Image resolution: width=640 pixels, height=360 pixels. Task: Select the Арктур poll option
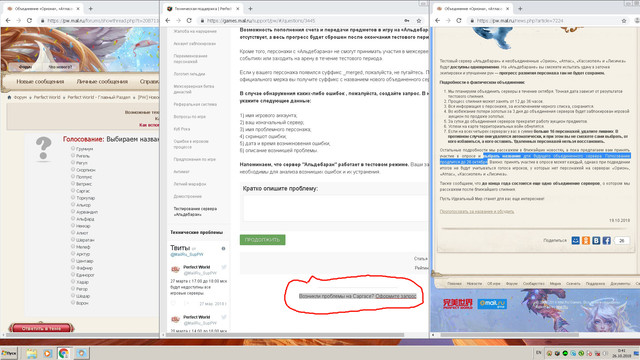[x=73, y=253]
